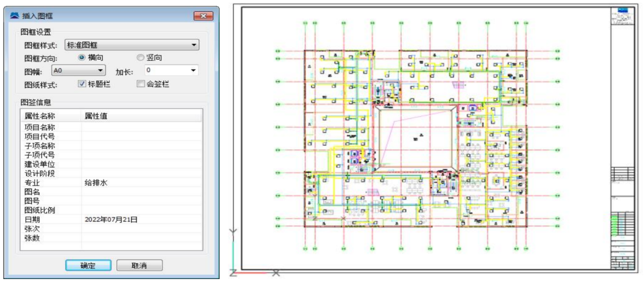Select the 项目代号 row

[x=111, y=137]
